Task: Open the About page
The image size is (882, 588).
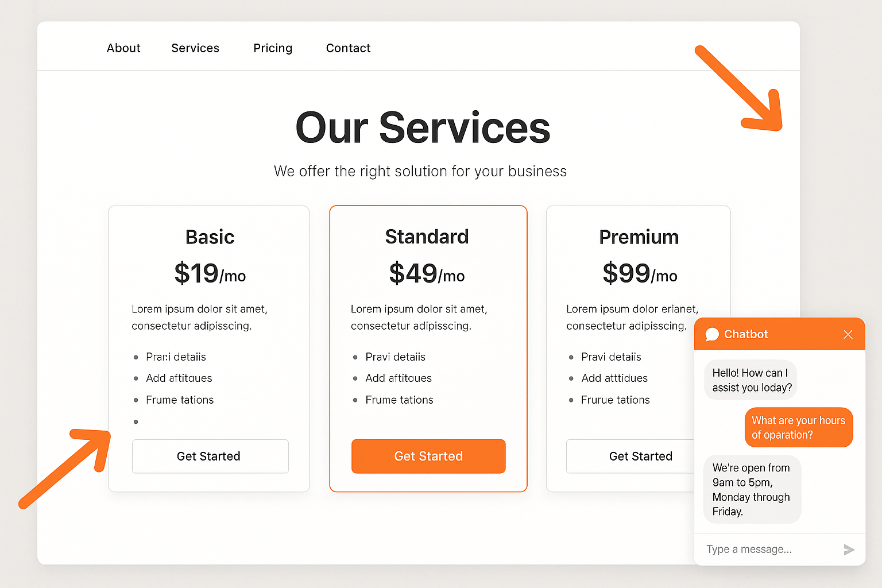Action: pos(123,48)
